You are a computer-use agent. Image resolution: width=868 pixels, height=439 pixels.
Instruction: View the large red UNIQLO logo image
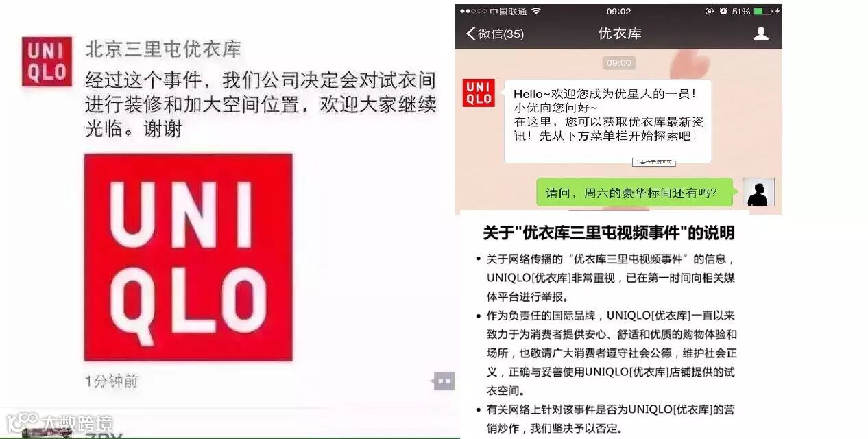pyautogui.click(x=189, y=257)
